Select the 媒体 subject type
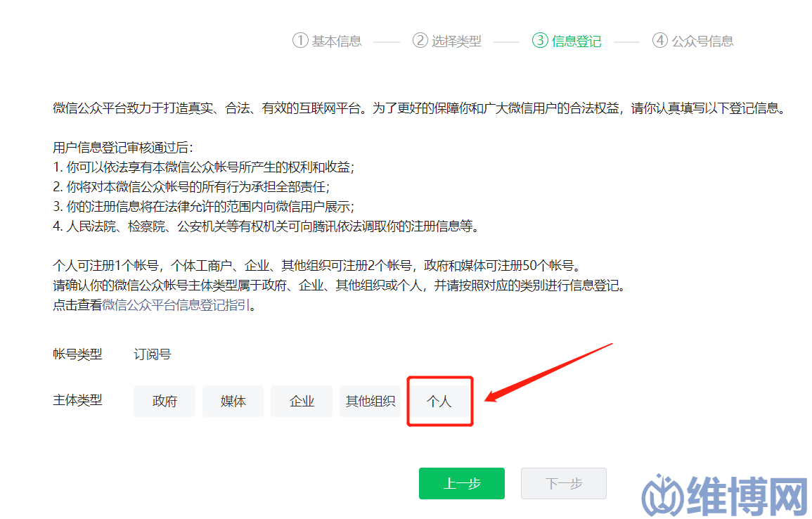The width and height of the screenshot is (812, 519). pyautogui.click(x=233, y=401)
